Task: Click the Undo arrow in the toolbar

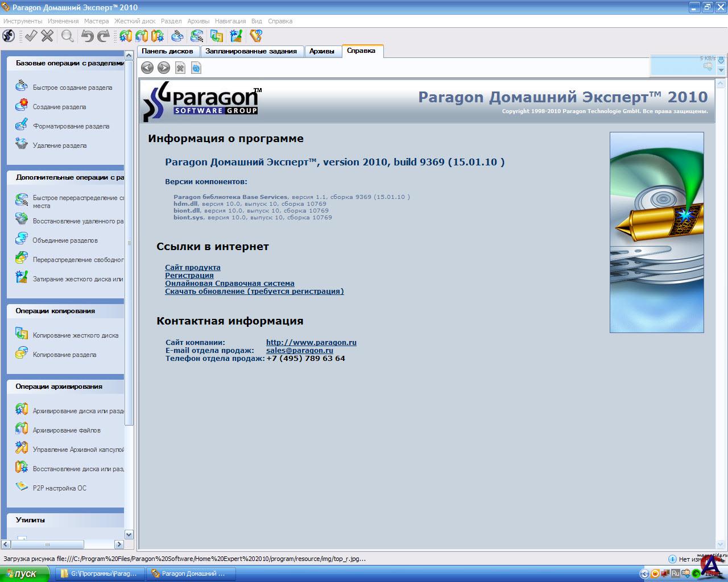Action: (x=87, y=36)
